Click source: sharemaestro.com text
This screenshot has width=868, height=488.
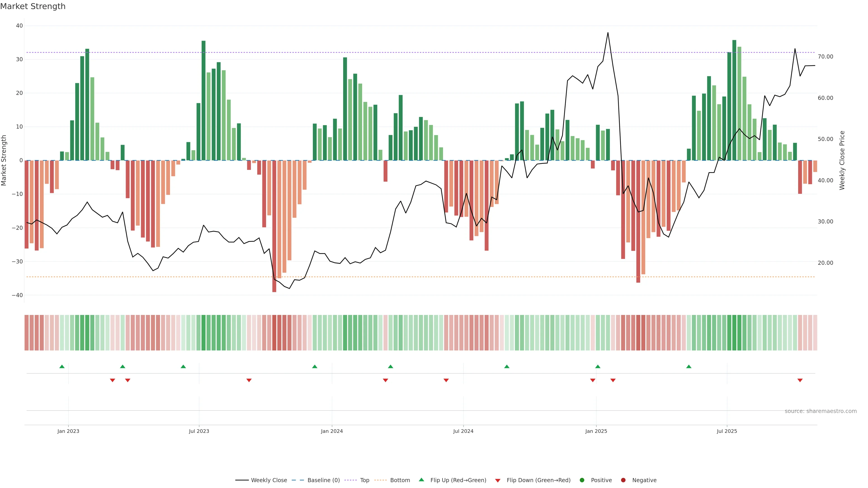pyautogui.click(x=821, y=411)
